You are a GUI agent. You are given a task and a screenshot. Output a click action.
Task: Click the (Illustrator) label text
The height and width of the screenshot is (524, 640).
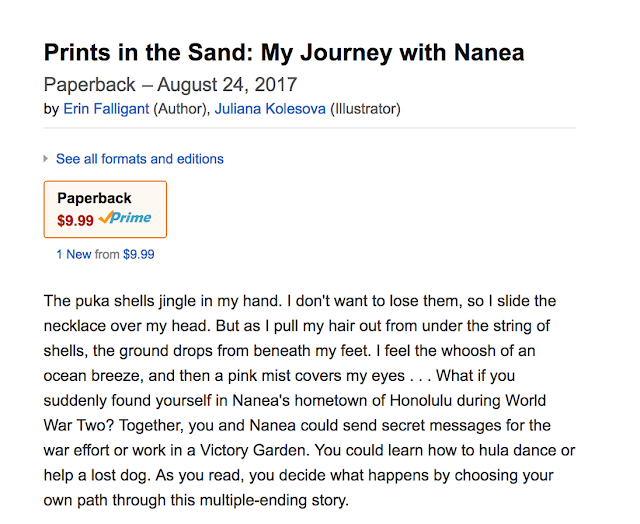pyautogui.click(x=365, y=109)
